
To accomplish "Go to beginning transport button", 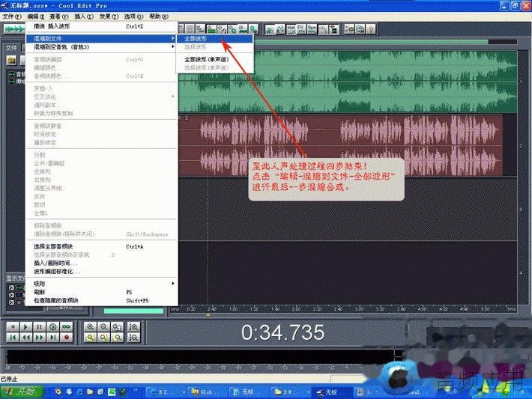I will pyautogui.click(x=13, y=338).
